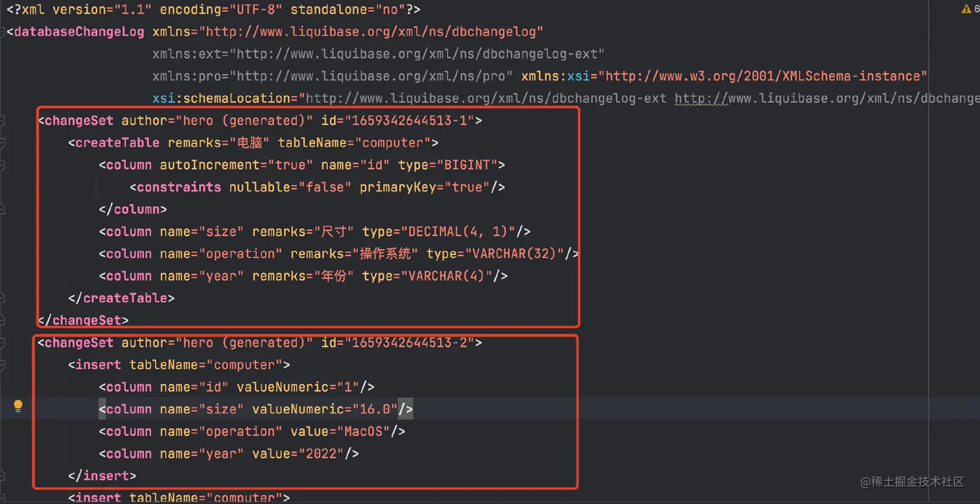Select the remarks="尺寸" attribute
The width and height of the screenshot is (980, 504).
(x=303, y=232)
